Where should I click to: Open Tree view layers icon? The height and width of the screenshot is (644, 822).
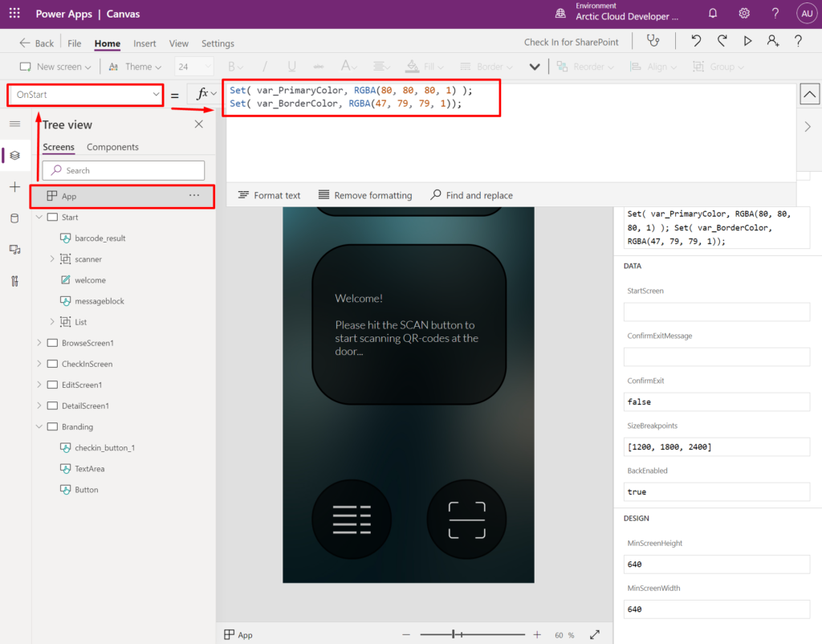click(x=14, y=155)
